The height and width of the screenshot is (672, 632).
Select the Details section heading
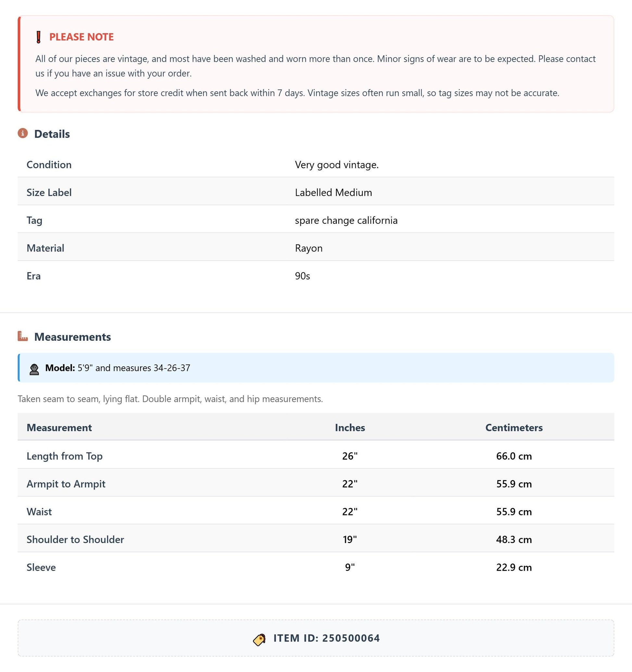(x=52, y=134)
